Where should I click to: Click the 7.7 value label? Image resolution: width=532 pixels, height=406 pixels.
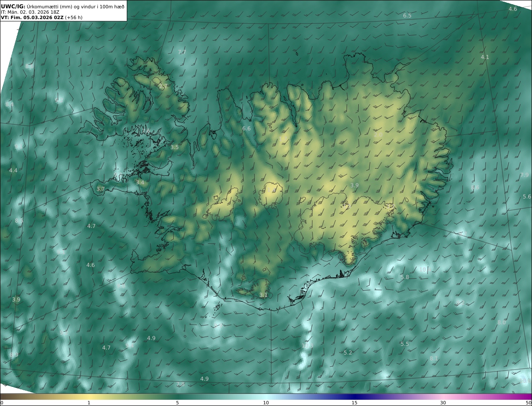click(182, 52)
